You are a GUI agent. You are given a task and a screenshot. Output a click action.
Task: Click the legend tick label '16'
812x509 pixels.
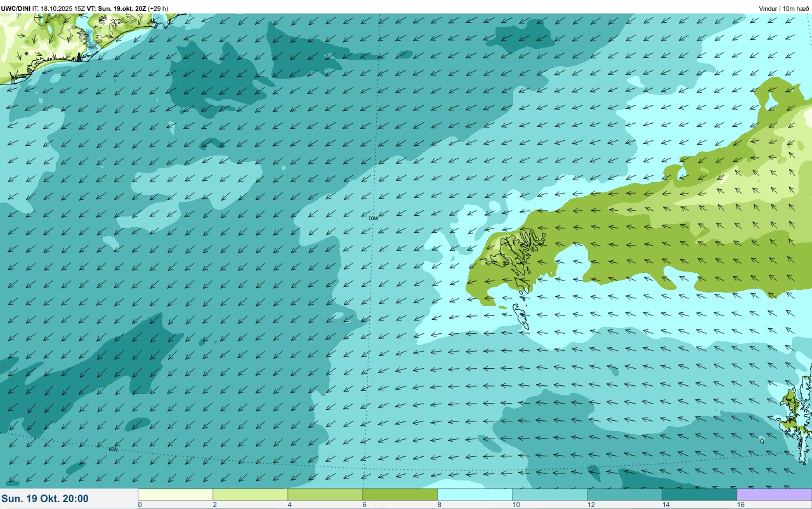tap(740, 505)
